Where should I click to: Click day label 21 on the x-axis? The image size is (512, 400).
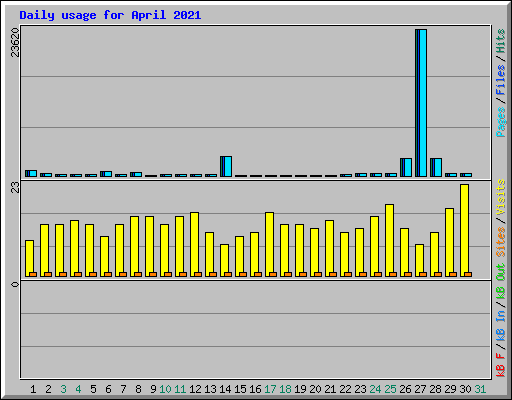[330, 389]
